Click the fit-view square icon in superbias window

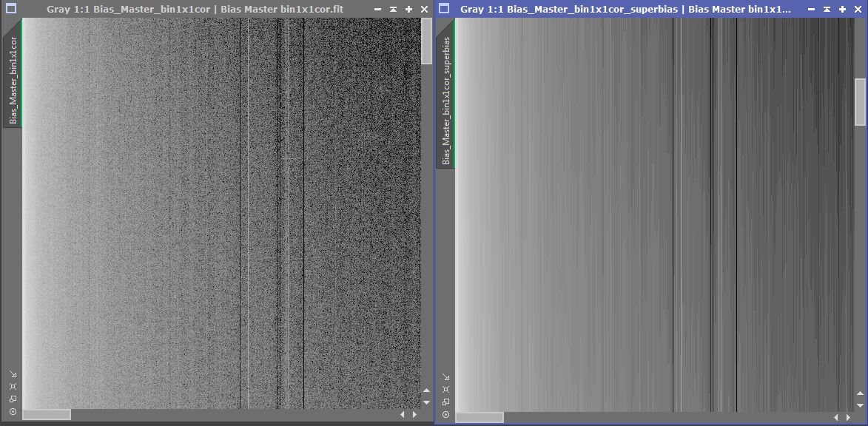446,390
